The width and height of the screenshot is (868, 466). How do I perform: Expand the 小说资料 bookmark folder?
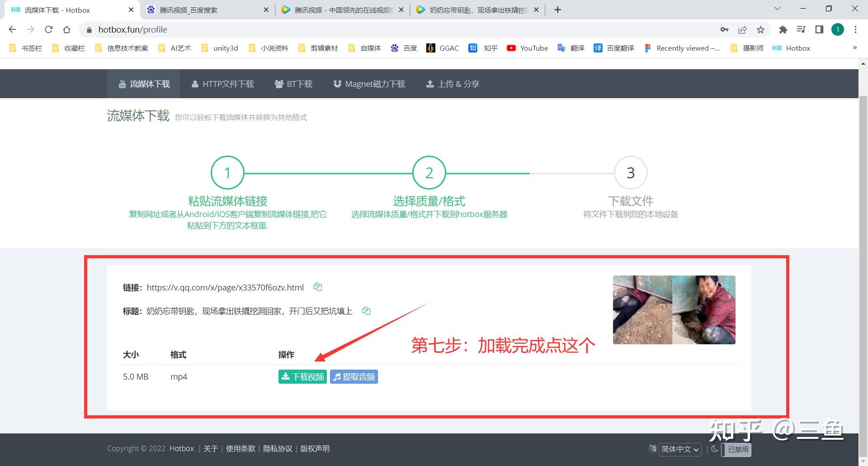point(269,48)
